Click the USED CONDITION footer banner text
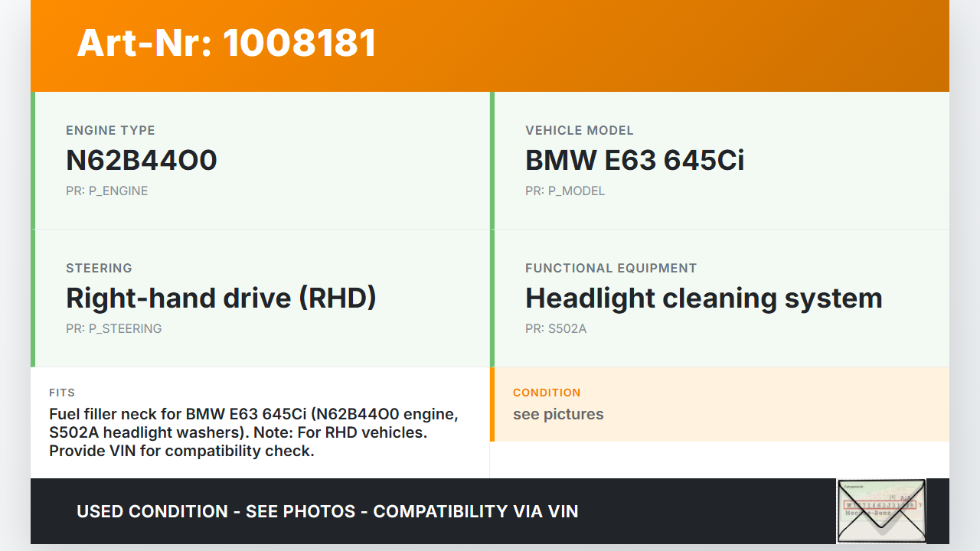This screenshot has width=980, height=551. tap(327, 511)
